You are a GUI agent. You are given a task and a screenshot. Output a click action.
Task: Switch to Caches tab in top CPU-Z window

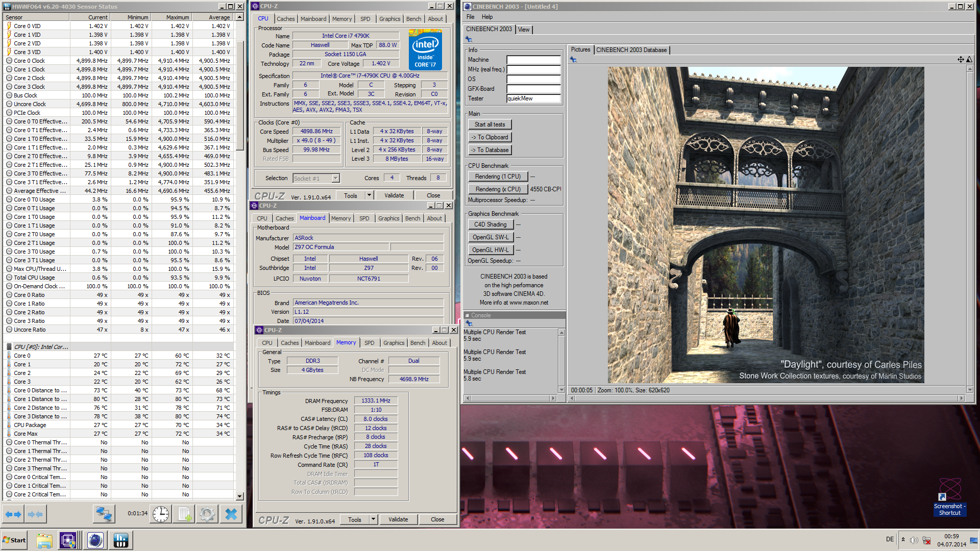click(x=285, y=19)
